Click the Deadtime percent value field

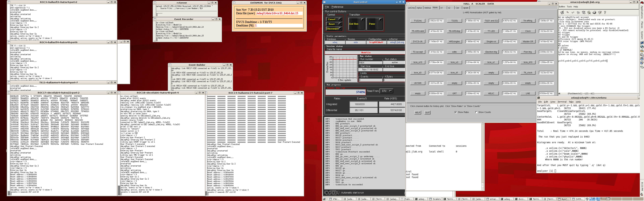[x=279, y=25]
